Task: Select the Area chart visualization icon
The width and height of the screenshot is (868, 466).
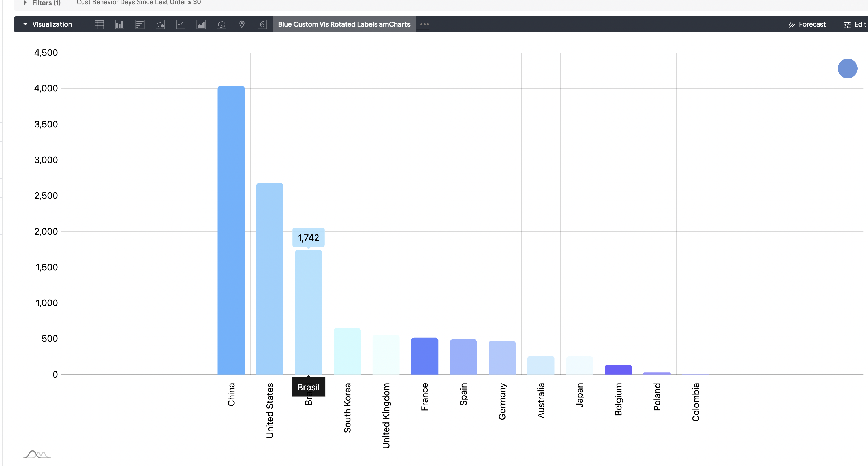Action: (201, 24)
